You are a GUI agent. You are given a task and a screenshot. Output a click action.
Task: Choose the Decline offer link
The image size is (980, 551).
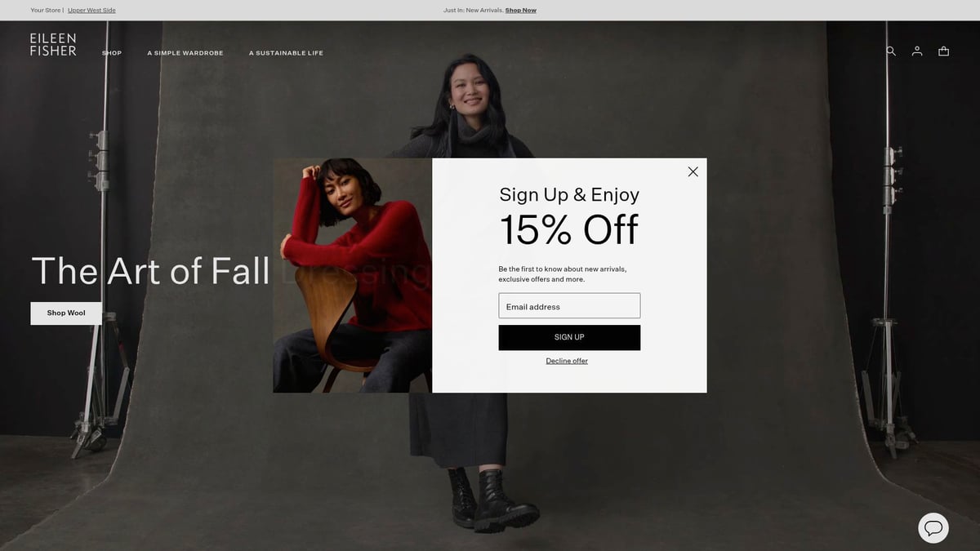coord(567,361)
